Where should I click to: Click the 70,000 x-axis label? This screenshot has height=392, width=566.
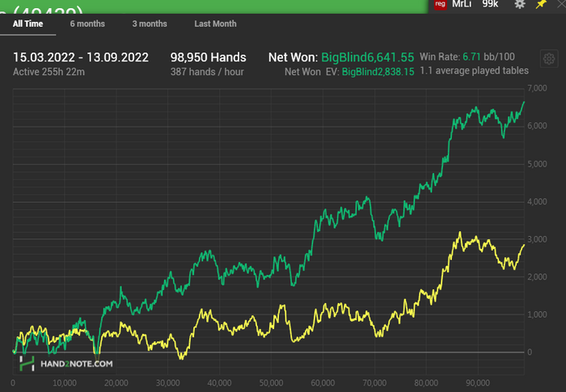coord(374,383)
